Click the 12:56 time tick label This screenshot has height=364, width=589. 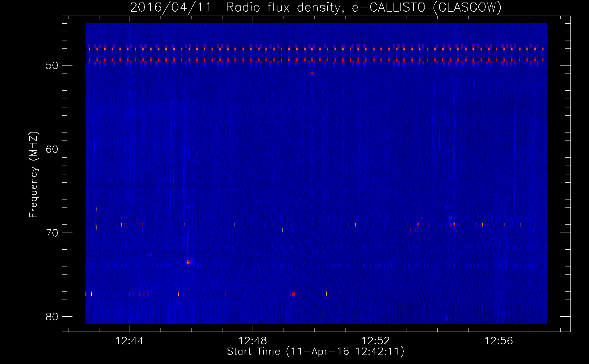click(499, 341)
